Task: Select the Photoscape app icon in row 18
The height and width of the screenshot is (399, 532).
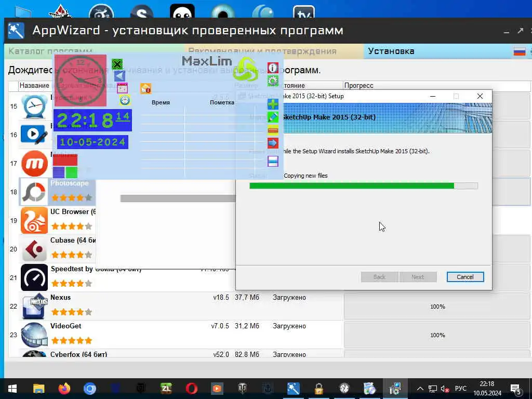Action: 34,192
